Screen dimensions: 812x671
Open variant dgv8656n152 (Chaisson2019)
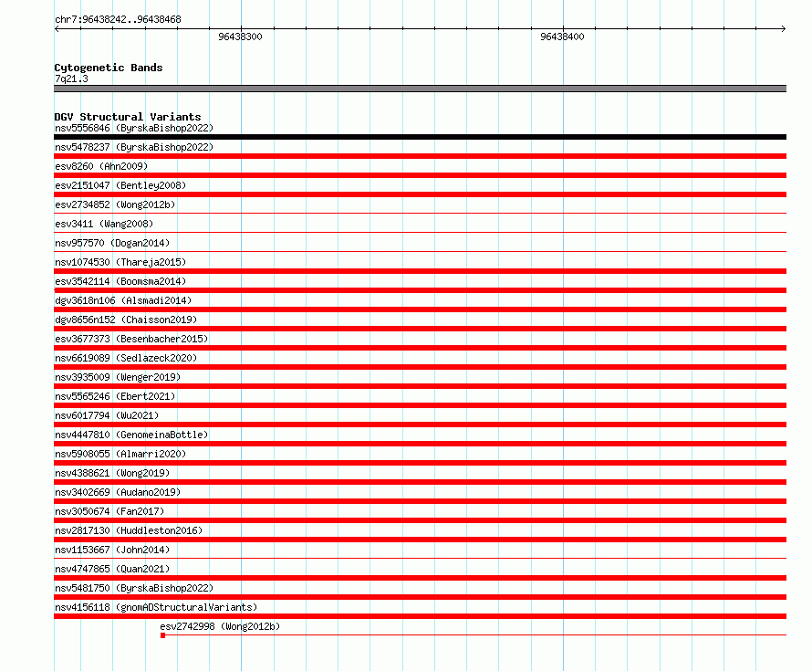[x=126, y=320]
